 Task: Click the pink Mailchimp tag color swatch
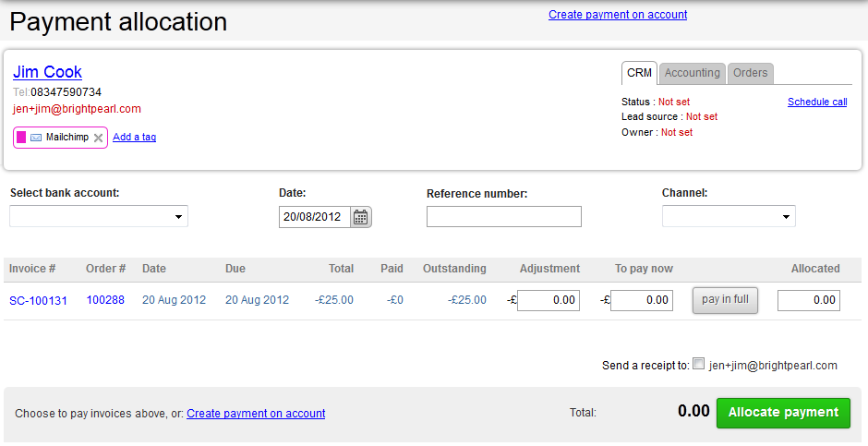click(x=22, y=138)
